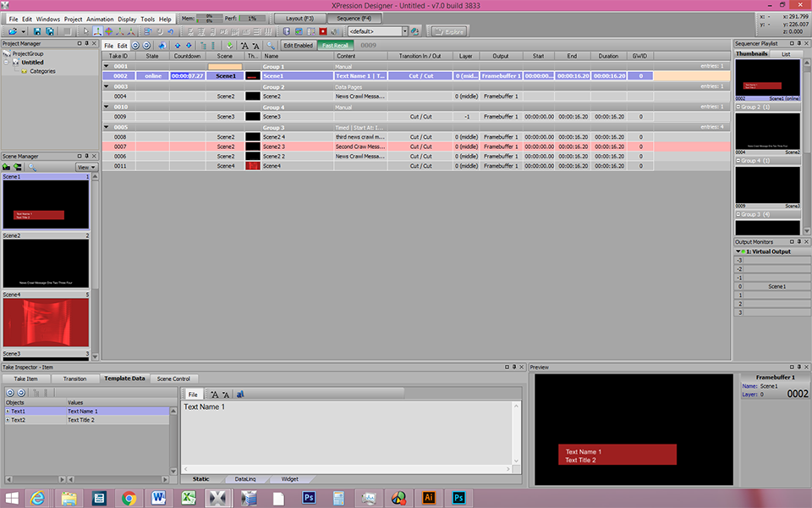Open the Animation menu
Image resolution: width=812 pixels, height=508 pixels.
point(100,19)
